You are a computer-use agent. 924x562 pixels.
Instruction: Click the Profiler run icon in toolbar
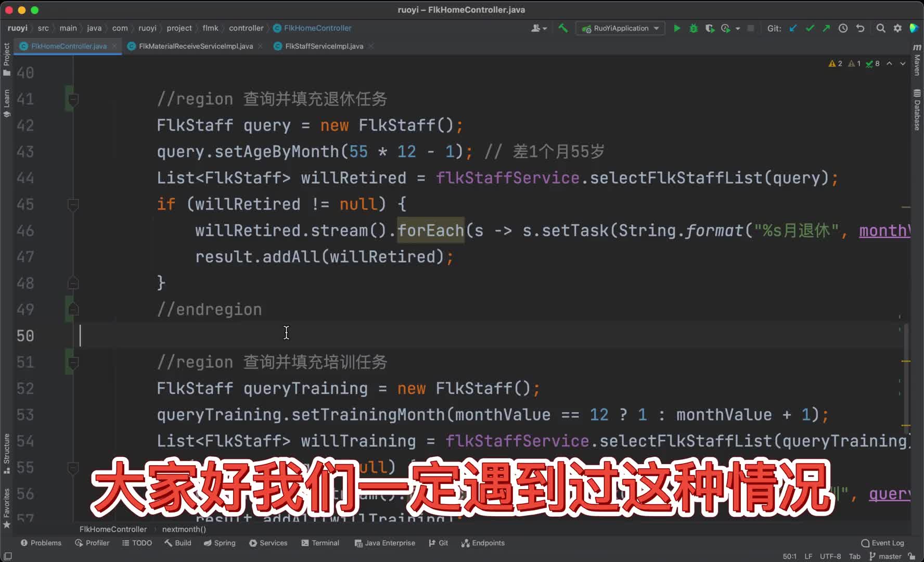click(725, 28)
